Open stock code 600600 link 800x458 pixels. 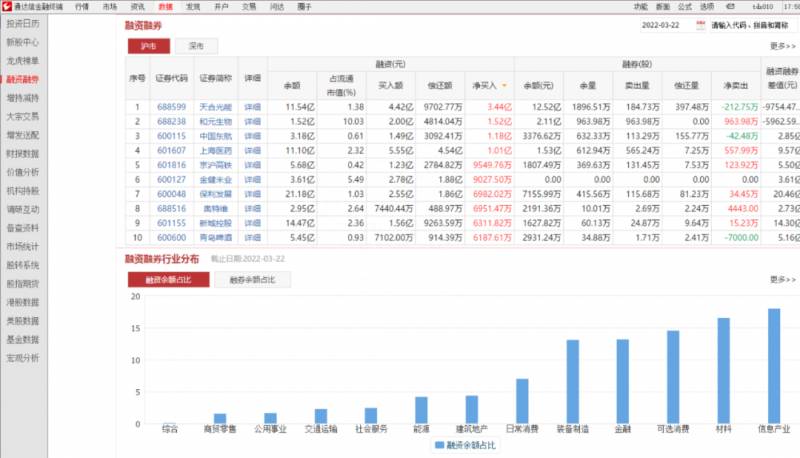171,238
